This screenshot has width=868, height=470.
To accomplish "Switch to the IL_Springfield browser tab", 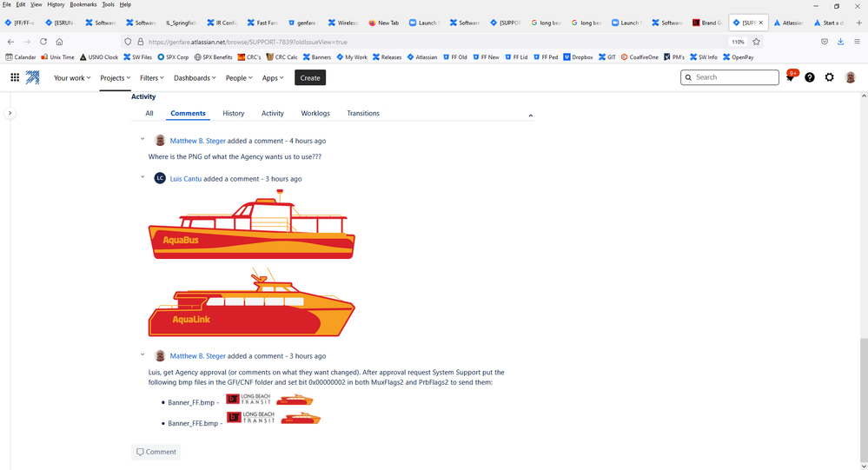I will point(181,23).
